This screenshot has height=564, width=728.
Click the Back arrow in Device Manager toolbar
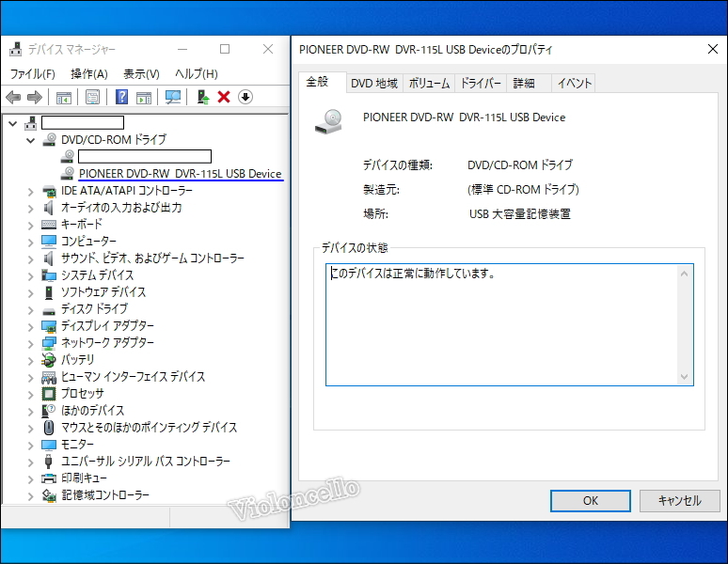tap(13, 97)
